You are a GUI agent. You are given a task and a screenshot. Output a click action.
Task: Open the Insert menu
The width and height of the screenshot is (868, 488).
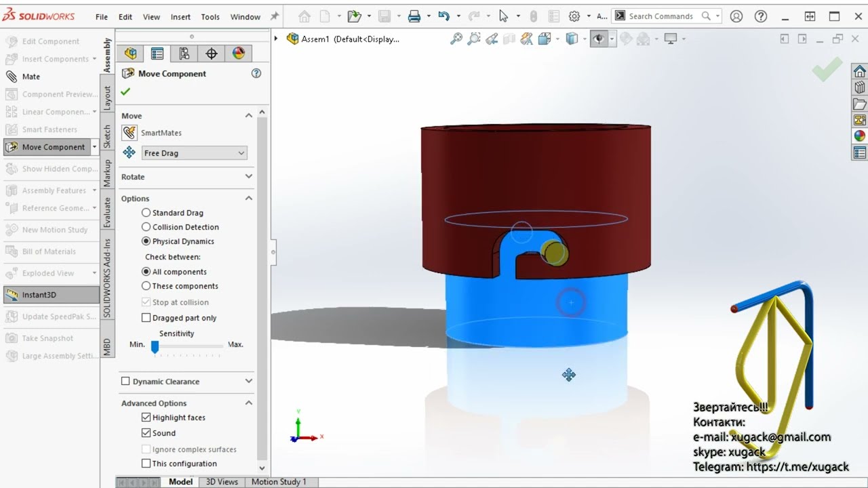coord(180,17)
